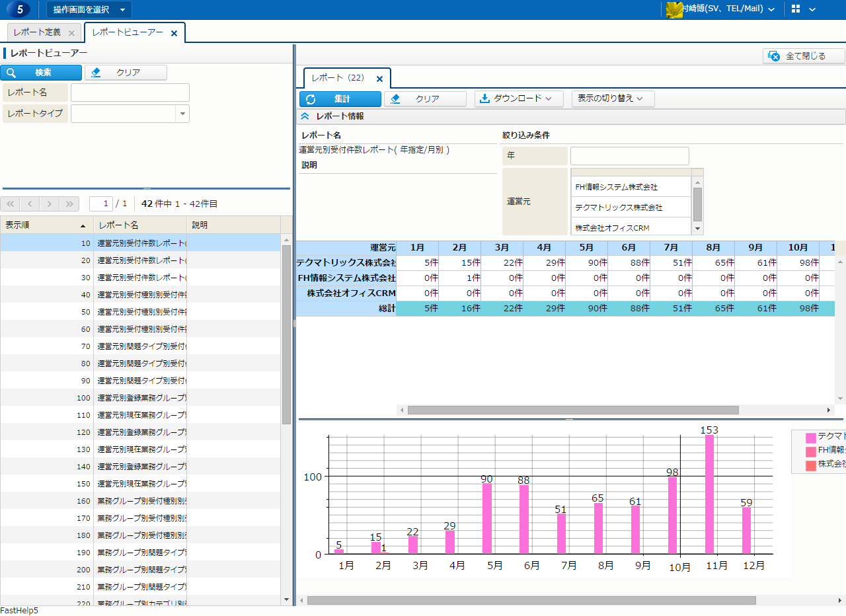Go to the next page arrow
The width and height of the screenshot is (846, 616).
pyautogui.click(x=50, y=204)
